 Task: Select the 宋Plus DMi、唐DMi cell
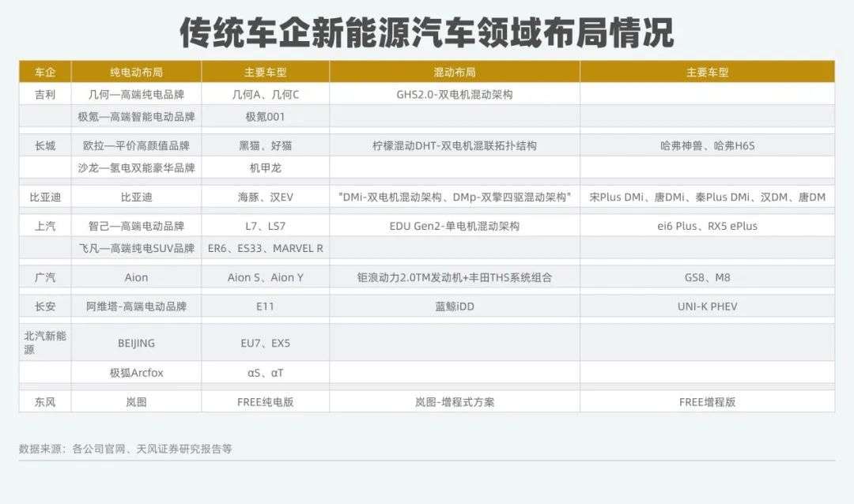(x=707, y=197)
